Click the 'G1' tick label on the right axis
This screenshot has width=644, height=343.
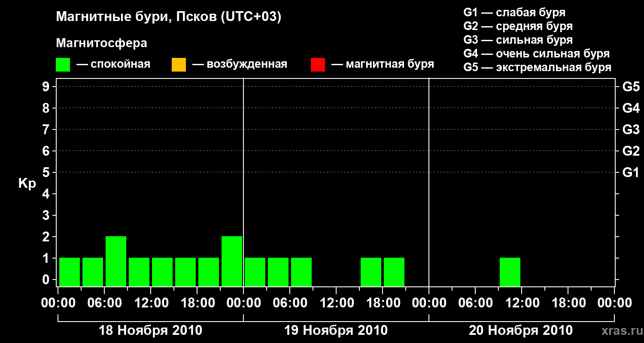[x=631, y=172]
